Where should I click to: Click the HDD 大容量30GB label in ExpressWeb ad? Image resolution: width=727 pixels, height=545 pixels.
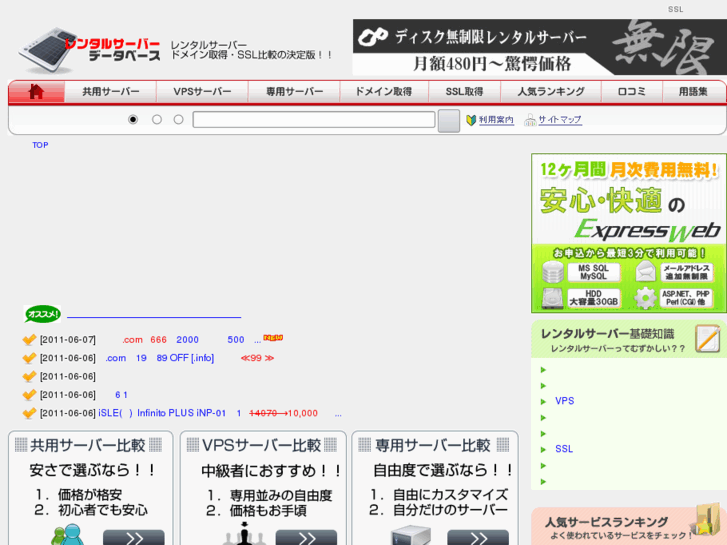(x=593, y=298)
